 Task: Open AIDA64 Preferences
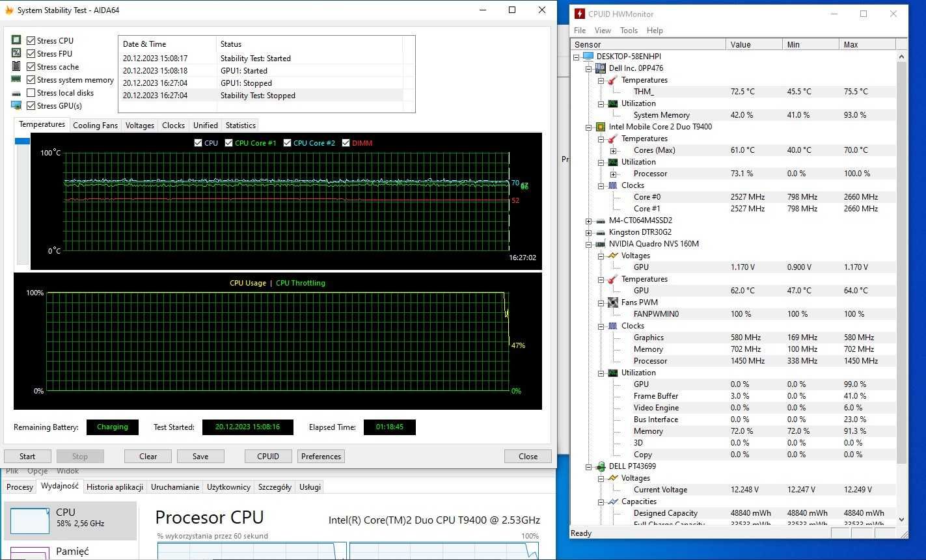pyautogui.click(x=321, y=456)
